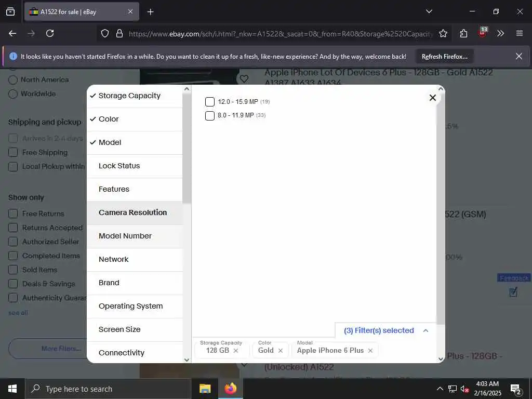
Task: Click the tracking protection shield icon
Action: tap(105, 33)
